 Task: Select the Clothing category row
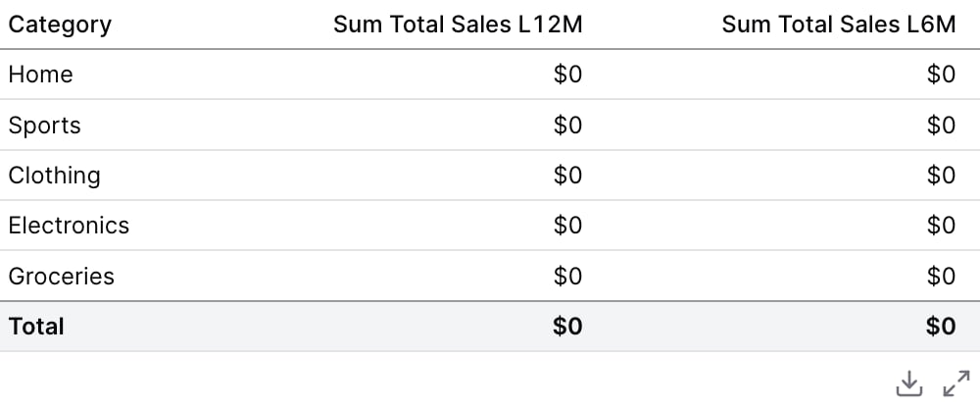tap(490, 176)
